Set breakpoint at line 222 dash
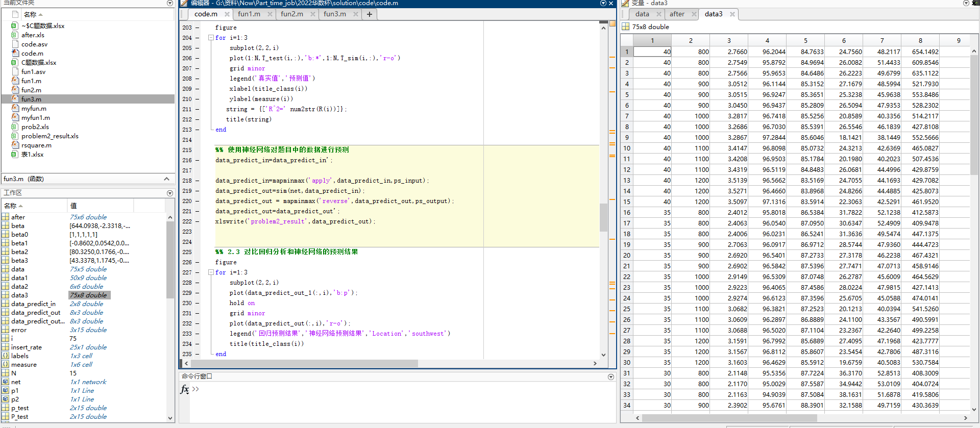 point(198,221)
